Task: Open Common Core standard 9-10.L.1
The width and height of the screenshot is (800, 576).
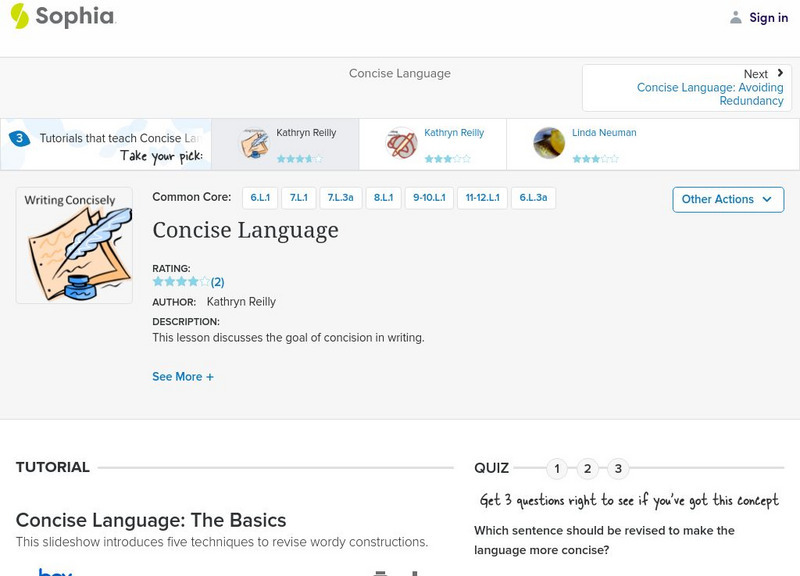Action: click(x=429, y=198)
